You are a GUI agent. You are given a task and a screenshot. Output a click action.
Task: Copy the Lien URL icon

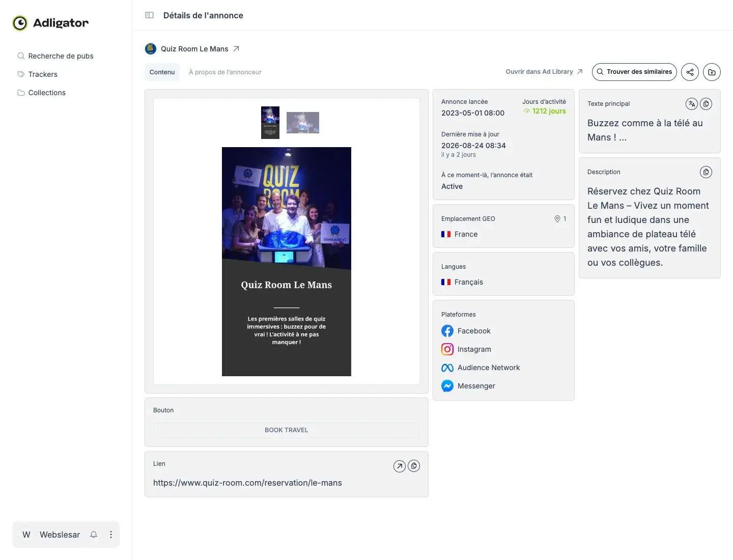pyautogui.click(x=414, y=466)
